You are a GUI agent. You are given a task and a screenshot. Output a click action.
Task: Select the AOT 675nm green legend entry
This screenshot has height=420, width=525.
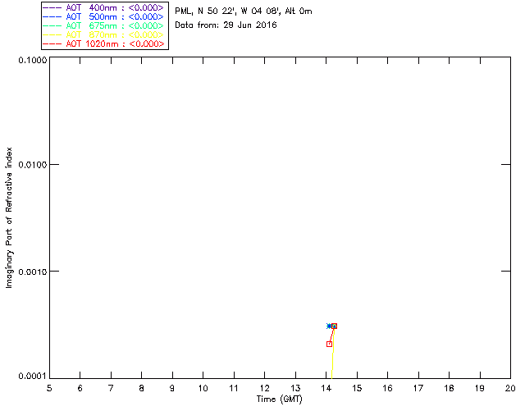pyautogui.click(x=103, y=25)
